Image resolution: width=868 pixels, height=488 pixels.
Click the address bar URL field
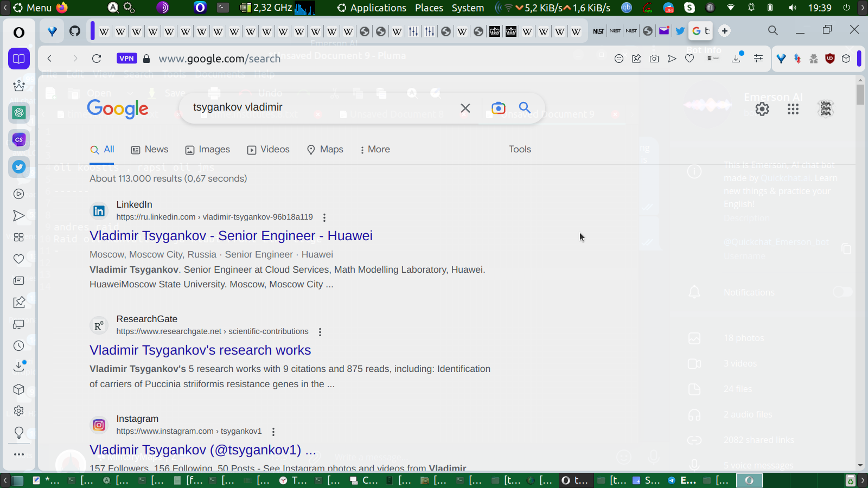pos(380,59)
